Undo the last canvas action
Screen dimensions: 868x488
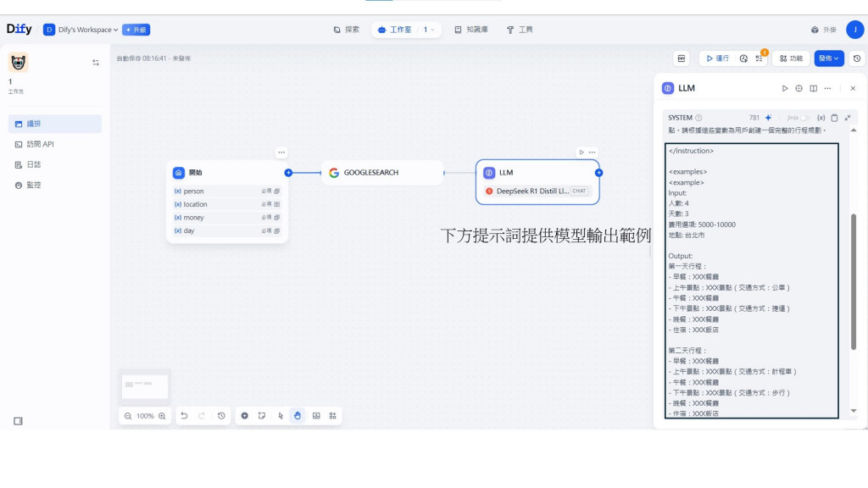(x=184, y=416)
